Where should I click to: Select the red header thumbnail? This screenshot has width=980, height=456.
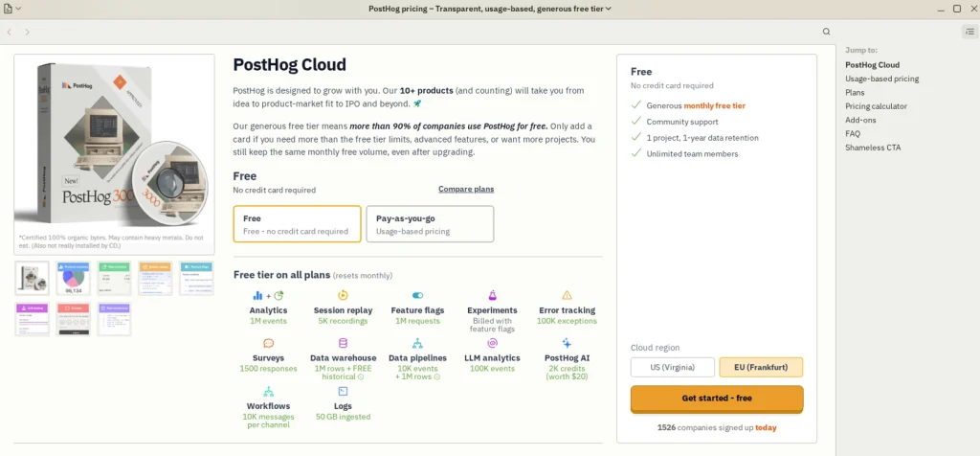coord(73,319)
